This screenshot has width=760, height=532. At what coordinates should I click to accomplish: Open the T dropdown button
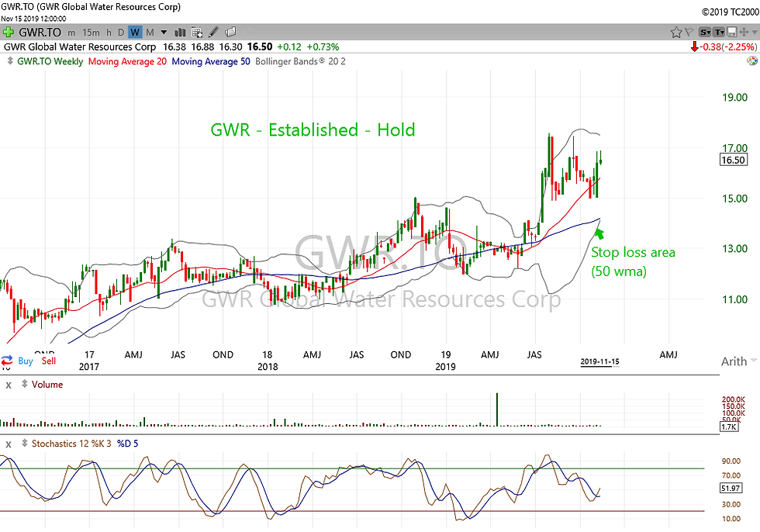coord(719,33)
